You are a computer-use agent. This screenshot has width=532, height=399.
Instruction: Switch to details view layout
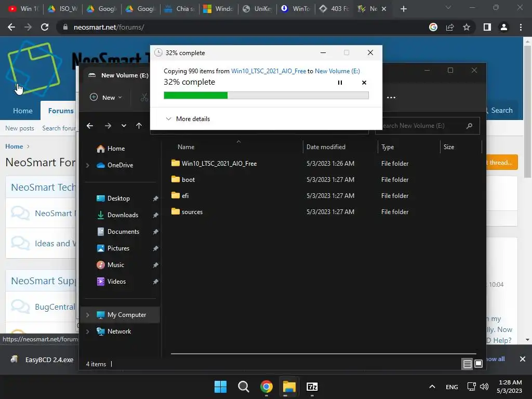tap(467, 364)
